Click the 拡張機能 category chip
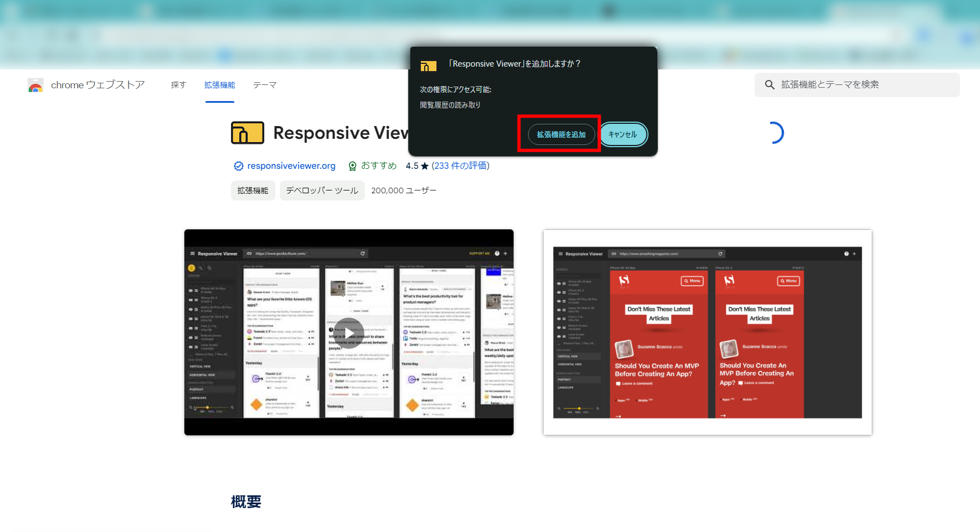Viewport: 980px width, 532px height. click(253, 190)
